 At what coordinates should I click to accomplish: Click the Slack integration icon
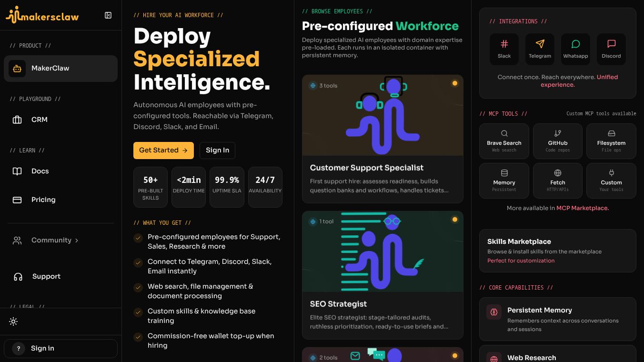(x=504, y=49)
